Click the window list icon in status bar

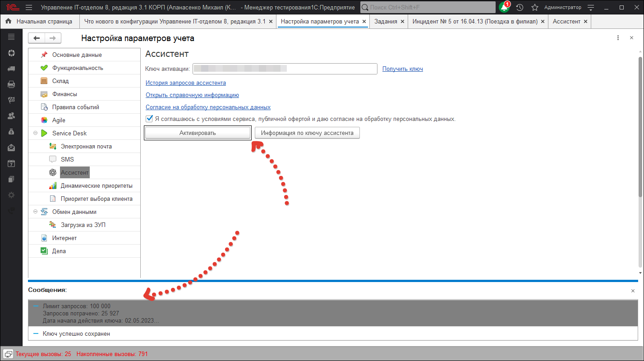(8, 354)
